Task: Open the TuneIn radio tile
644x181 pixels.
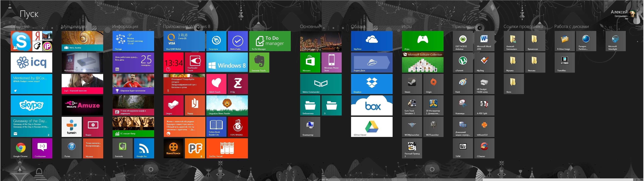Action: (x=72, y=127)
